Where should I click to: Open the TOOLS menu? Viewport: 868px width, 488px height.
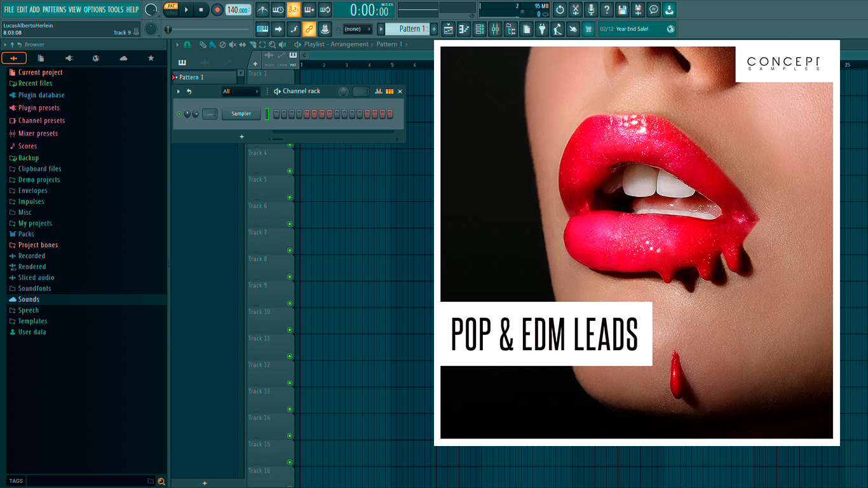tap(116, 10)
